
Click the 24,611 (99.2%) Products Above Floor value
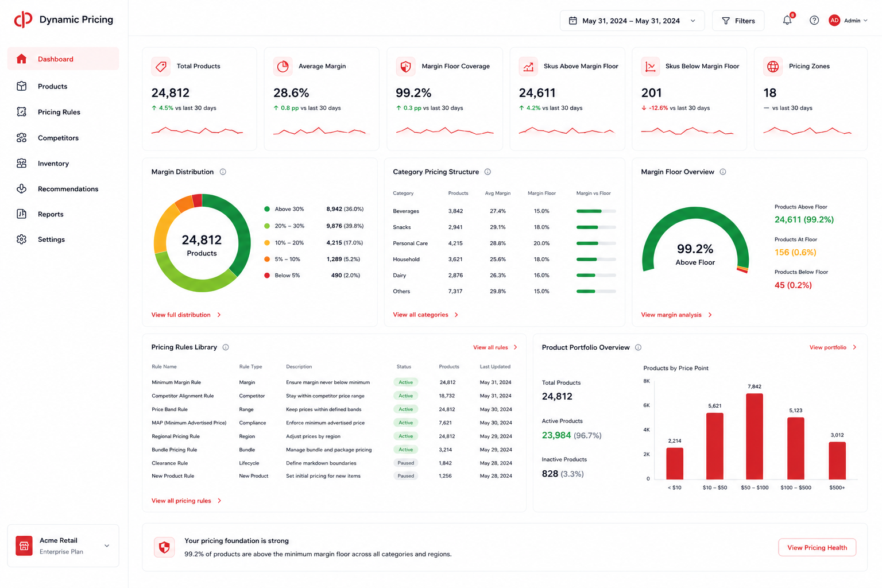(x=804, y=219)
